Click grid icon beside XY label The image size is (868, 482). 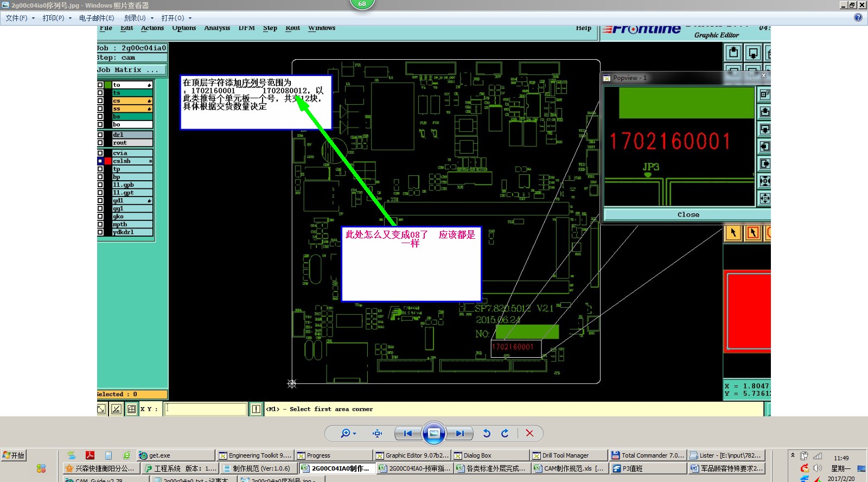point(131,409)
